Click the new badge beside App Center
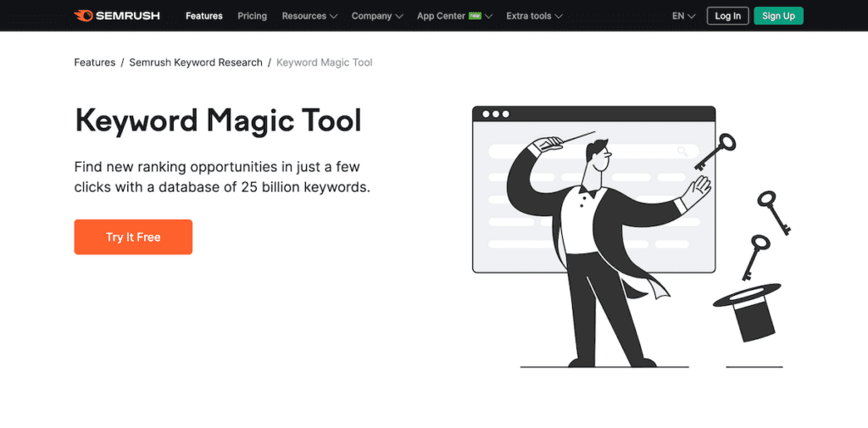This screenshot has height=428, width=868. coord(475,15)
